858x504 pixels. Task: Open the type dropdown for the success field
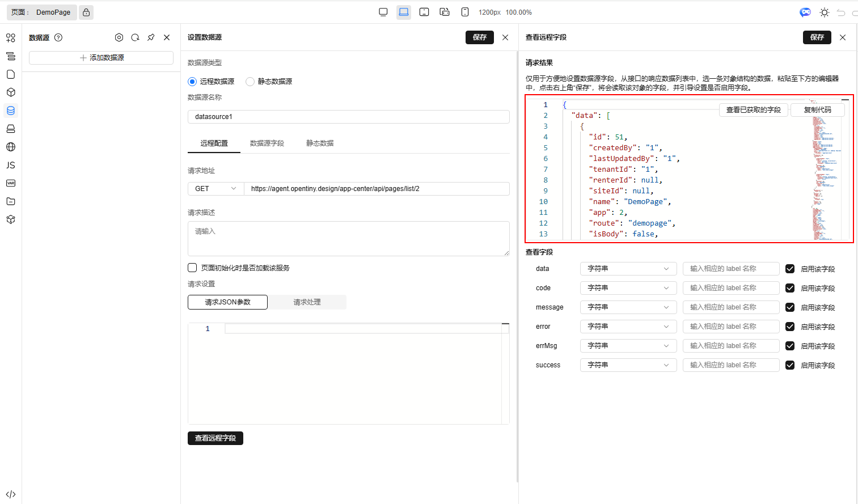pos(628,365)
